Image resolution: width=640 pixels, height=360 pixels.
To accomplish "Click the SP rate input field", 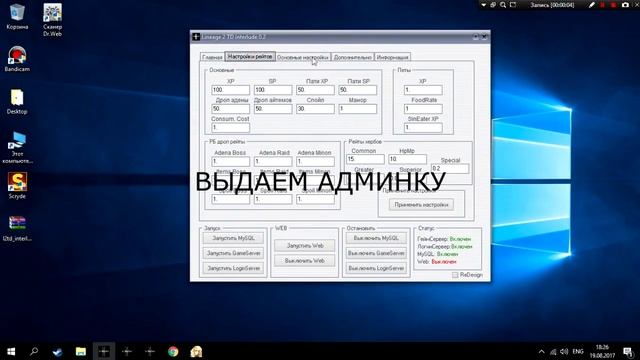I will [x=273, y=90].
